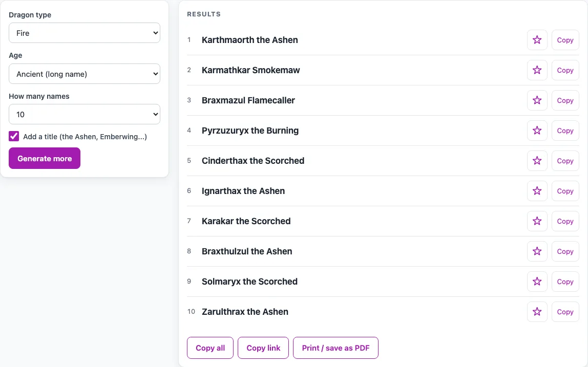This screenshot has height=367, width=588.
Task: Click the name Pyrzuzuryx the Burning
Action: pyautogui.click(x=250, y=131)
